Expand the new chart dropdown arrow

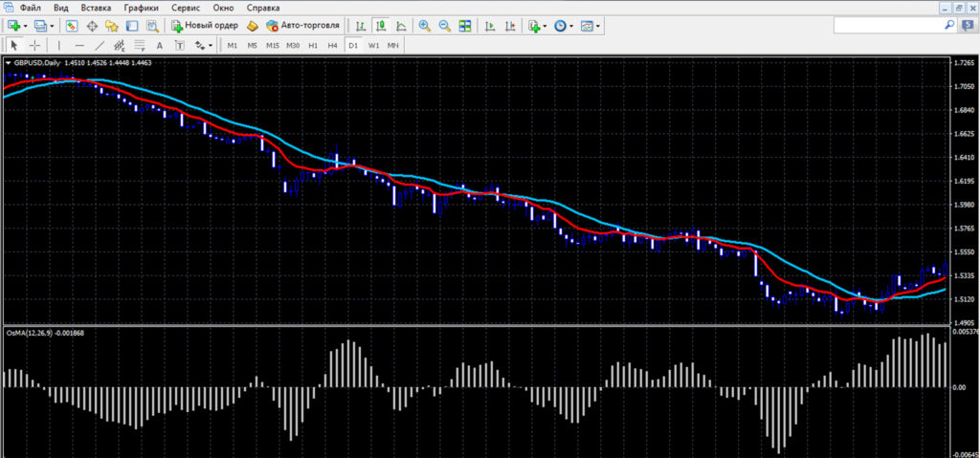click(x=26, y=26)
